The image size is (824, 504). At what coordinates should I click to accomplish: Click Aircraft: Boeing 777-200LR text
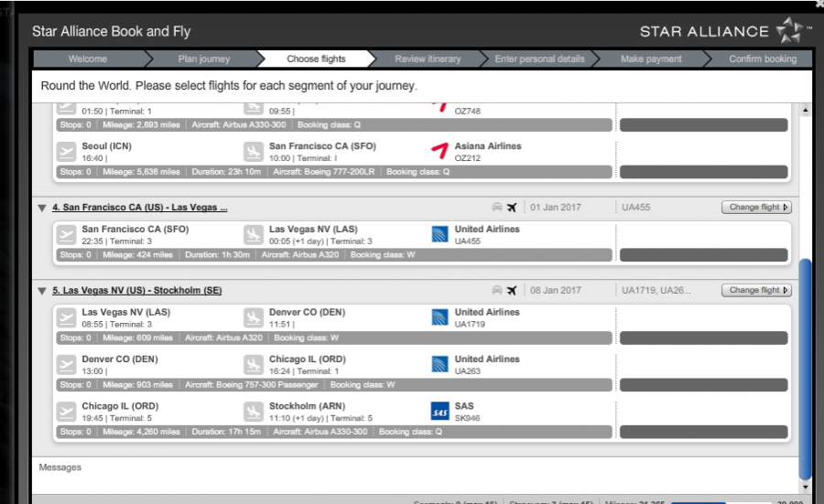[x=324, y=172]
